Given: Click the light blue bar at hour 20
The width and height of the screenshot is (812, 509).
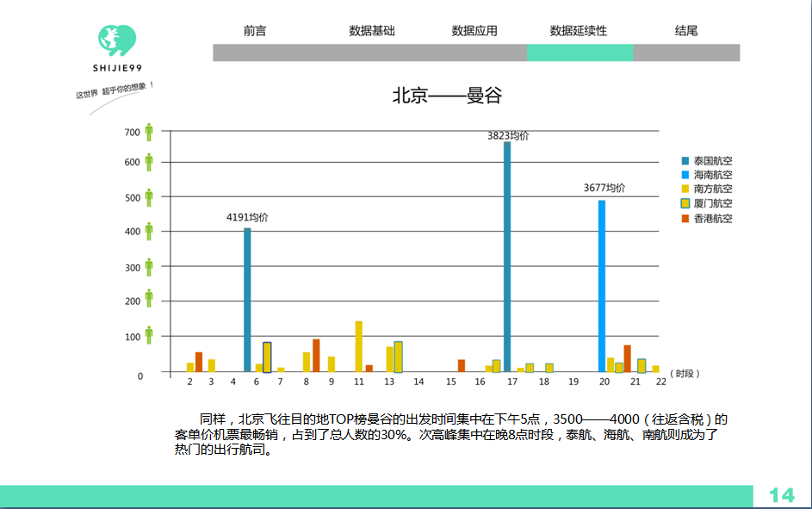Looking at the screenshot, I should pyautogui.click(x=602, y=286).
